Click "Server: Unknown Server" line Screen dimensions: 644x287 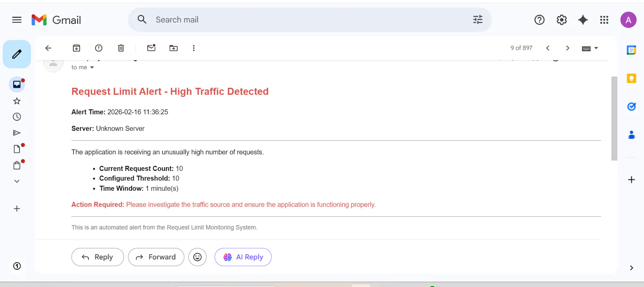pos(108,129)
